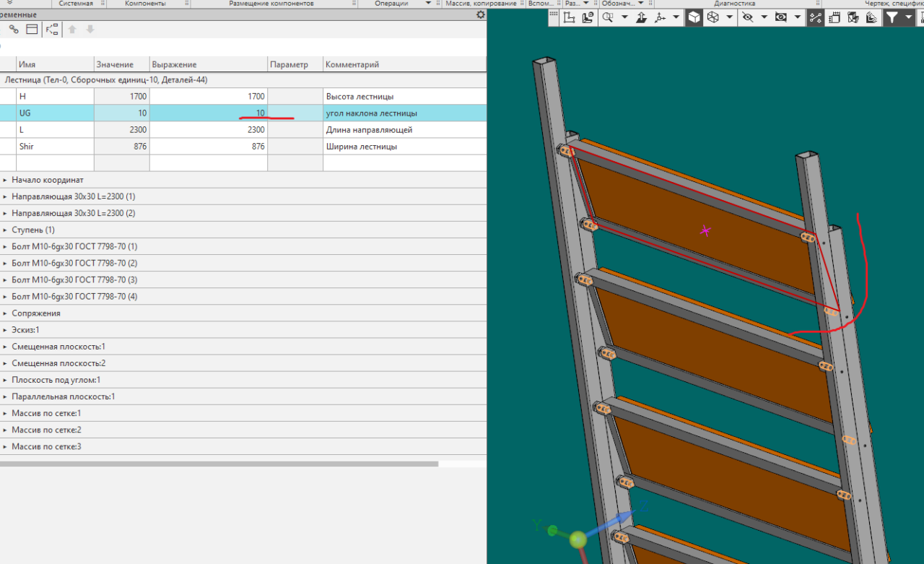Viewport: 924px width, 564px height.
Task: Click the view orientation arrow icon
Action: [x=641, y=17]
